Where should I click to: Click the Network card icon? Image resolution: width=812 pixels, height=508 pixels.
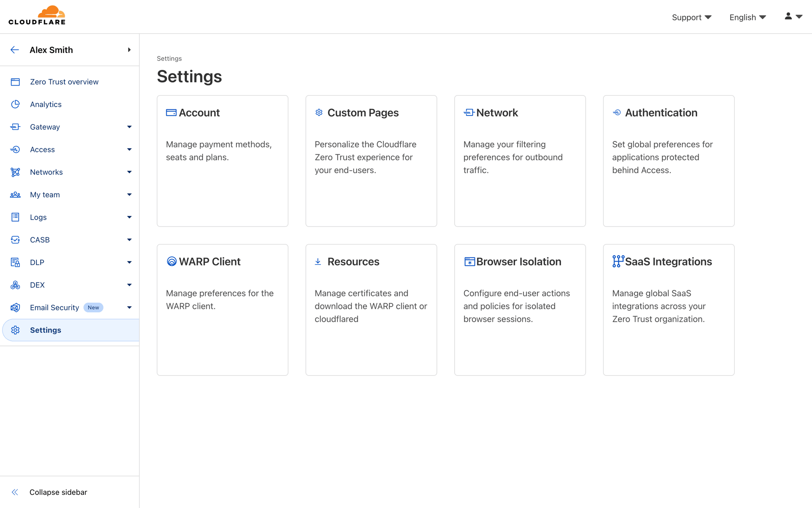coord(469,112)
